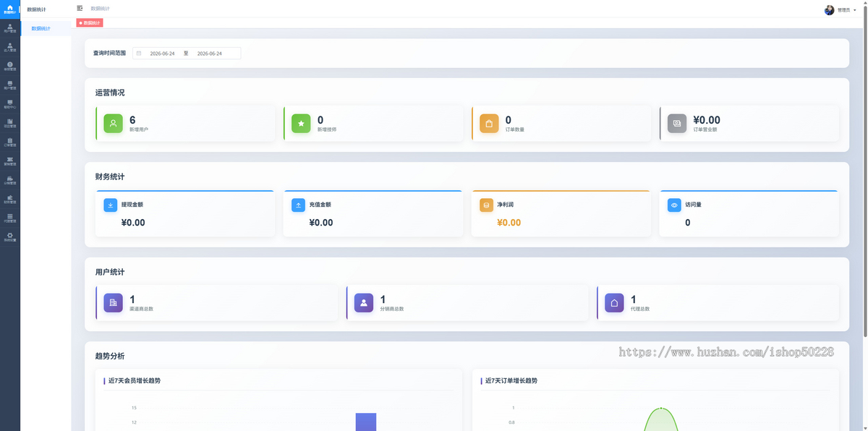Viewport: 868px width, 431px height.
Task: Open 财务管理 in the sidebar
Action: pos(10,199)
